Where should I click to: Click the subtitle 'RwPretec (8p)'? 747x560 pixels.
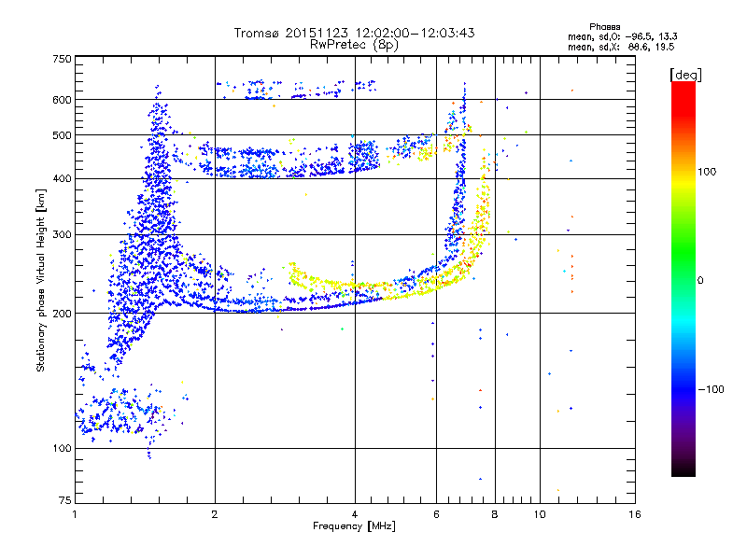click(x=354, y=45)
